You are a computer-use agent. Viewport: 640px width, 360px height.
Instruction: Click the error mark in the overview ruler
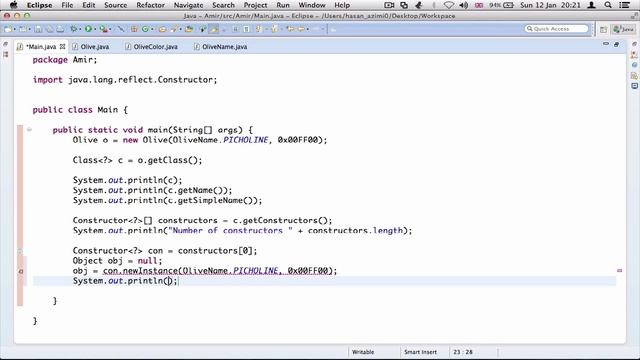click(619, 271)
